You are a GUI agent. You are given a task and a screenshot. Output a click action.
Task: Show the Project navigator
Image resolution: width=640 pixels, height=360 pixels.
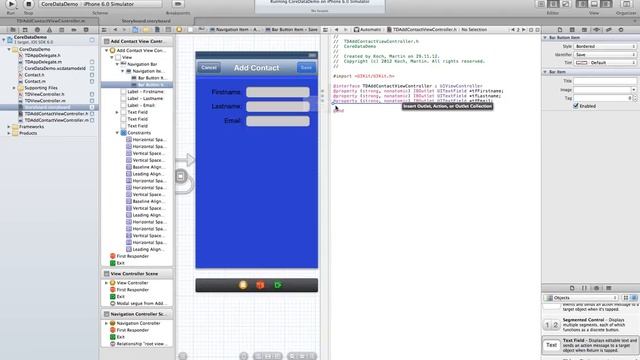13,30
